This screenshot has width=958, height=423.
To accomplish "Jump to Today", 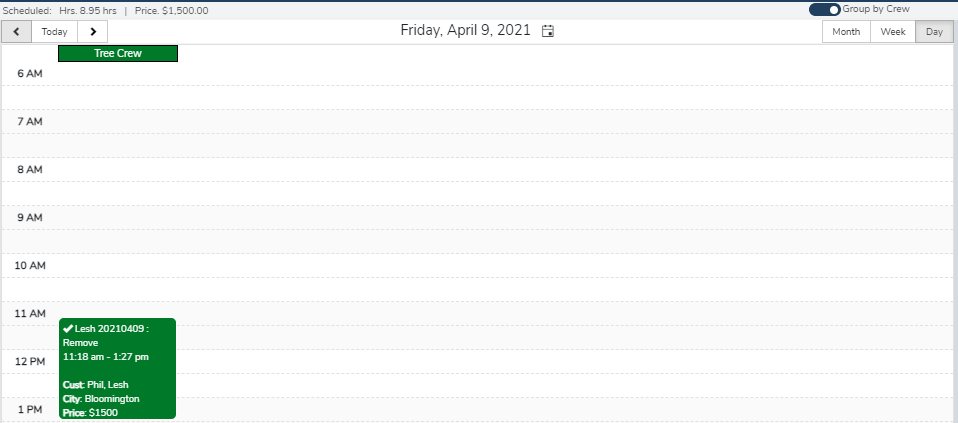I will (x=54, y=32).
